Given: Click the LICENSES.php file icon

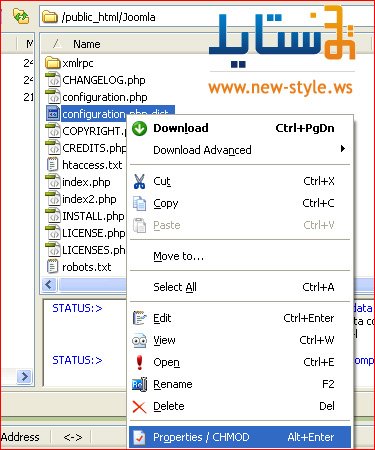Looking at the screenshot, I should (x=52, y=250).
